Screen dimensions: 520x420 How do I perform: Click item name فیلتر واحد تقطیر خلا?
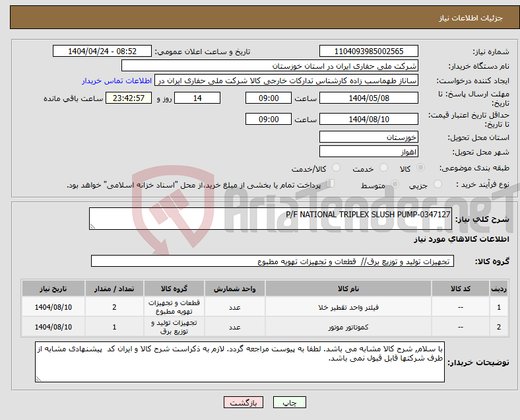pos(348,308)
